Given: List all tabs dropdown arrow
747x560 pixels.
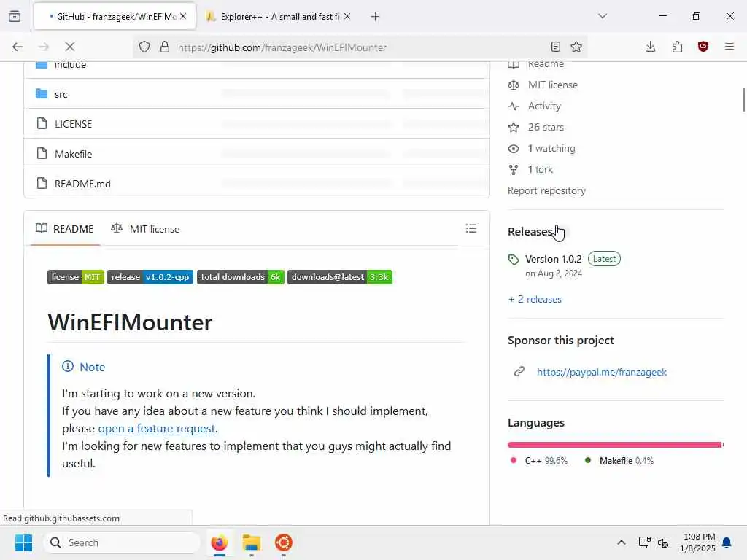Looking at the screenshot, I should pyautogui.click(x=603, y=16).
